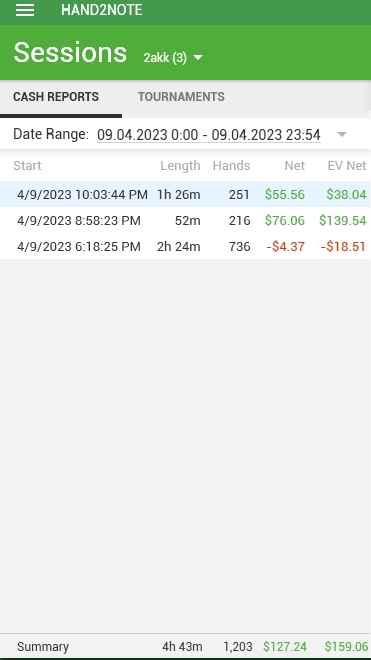
Task: Open the hamburger navigation menu
Action: click(25, 10)
